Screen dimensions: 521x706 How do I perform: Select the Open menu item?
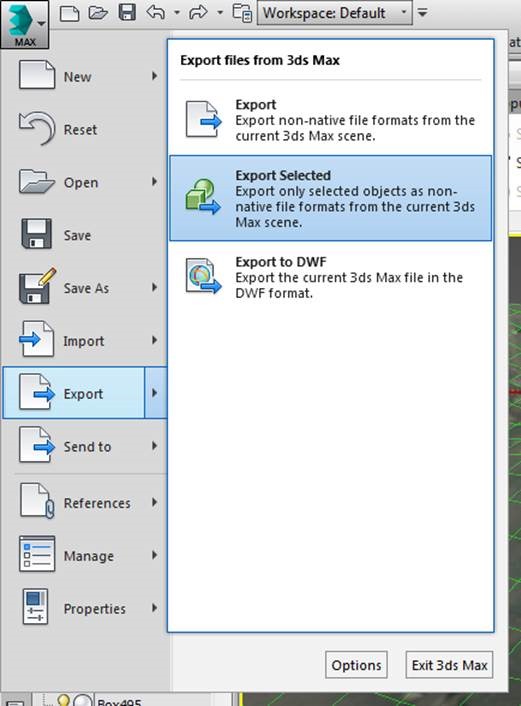pos(84,182)
